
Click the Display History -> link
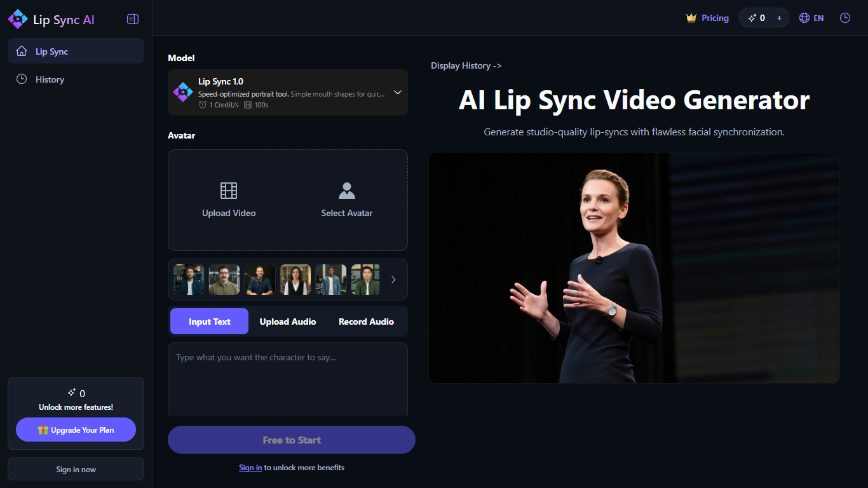pos(466,65)
